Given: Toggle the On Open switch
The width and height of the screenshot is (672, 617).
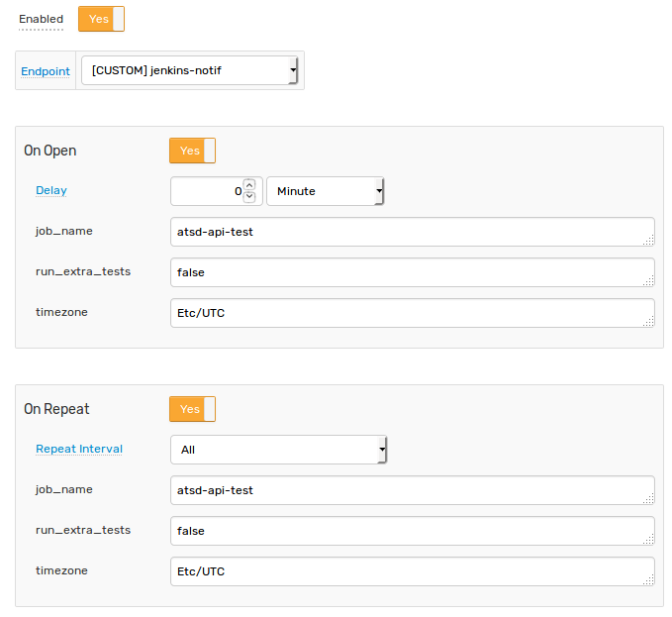Looking at the screenshot, I should point(192,151).
